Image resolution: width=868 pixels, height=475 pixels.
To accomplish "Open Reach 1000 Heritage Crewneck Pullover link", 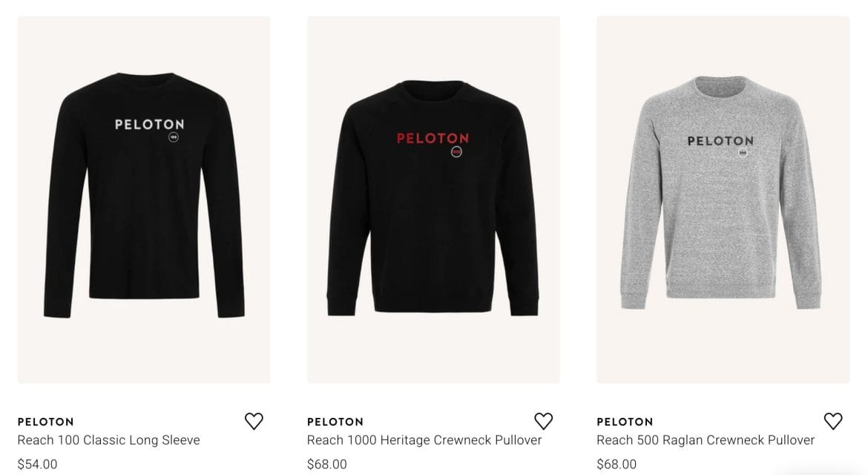I will coord(424,440).
